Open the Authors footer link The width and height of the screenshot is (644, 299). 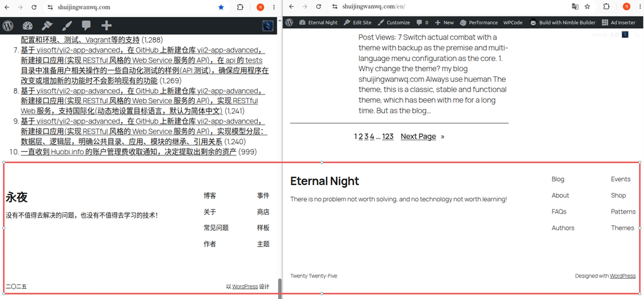coord(563,228)
